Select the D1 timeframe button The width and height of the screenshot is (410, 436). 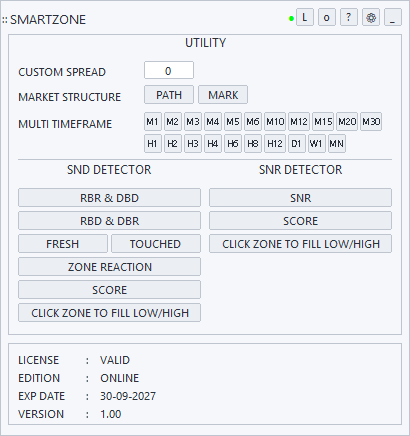point(297,144)
